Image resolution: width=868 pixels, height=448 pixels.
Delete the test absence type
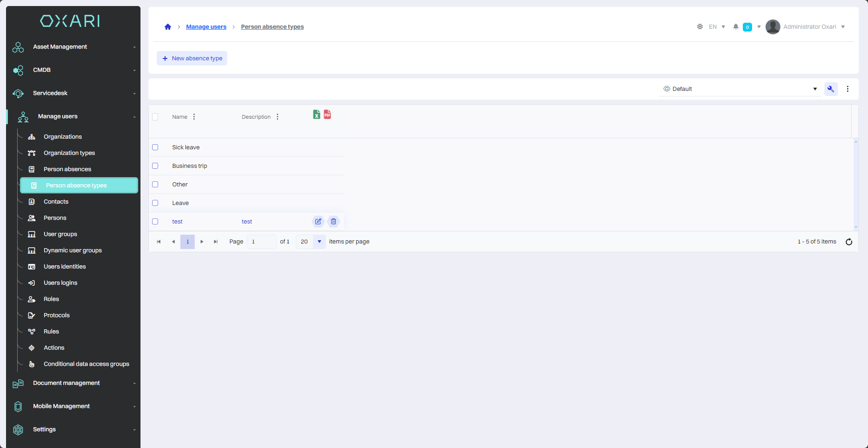coord(333,222)
